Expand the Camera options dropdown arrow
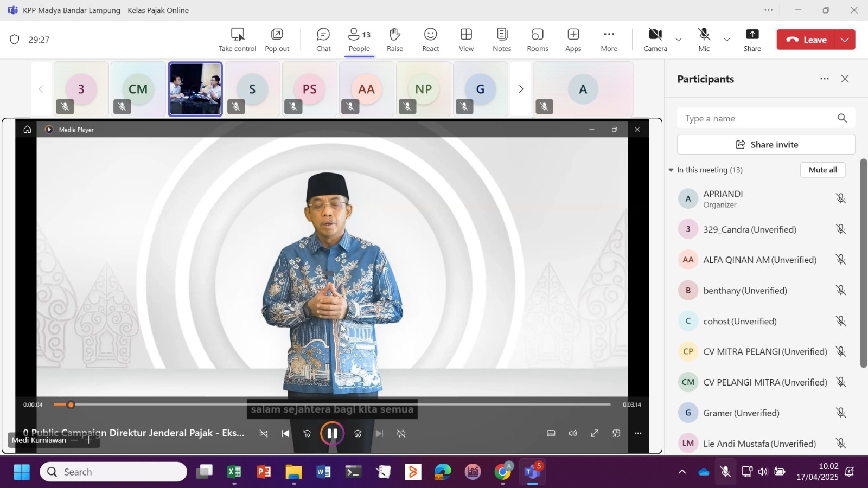Screen dimensions: 868x488 [678, 40]
